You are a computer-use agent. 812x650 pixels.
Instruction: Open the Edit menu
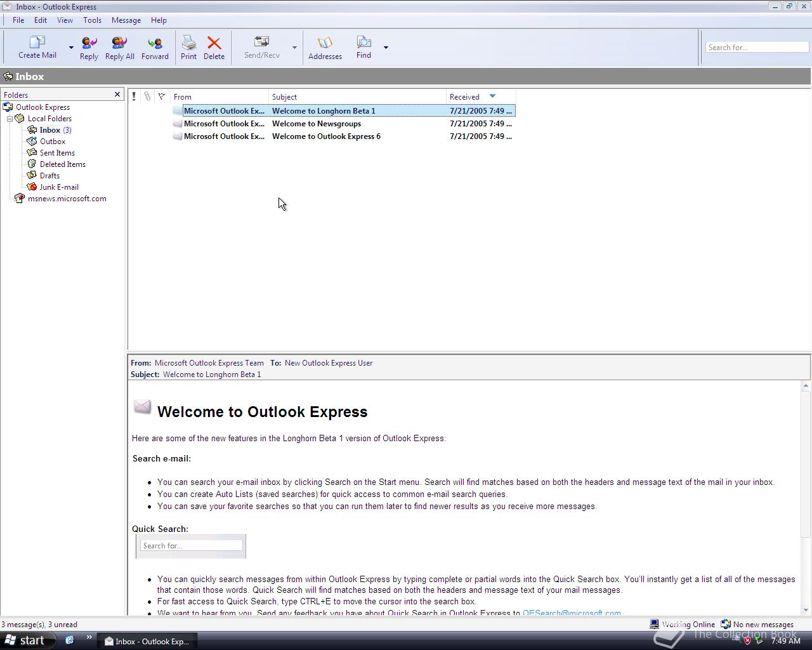pos(41,20)
